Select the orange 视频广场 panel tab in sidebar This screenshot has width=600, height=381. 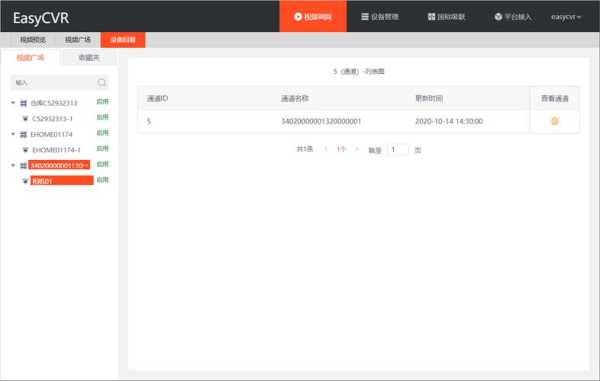(x=30, y=57)
